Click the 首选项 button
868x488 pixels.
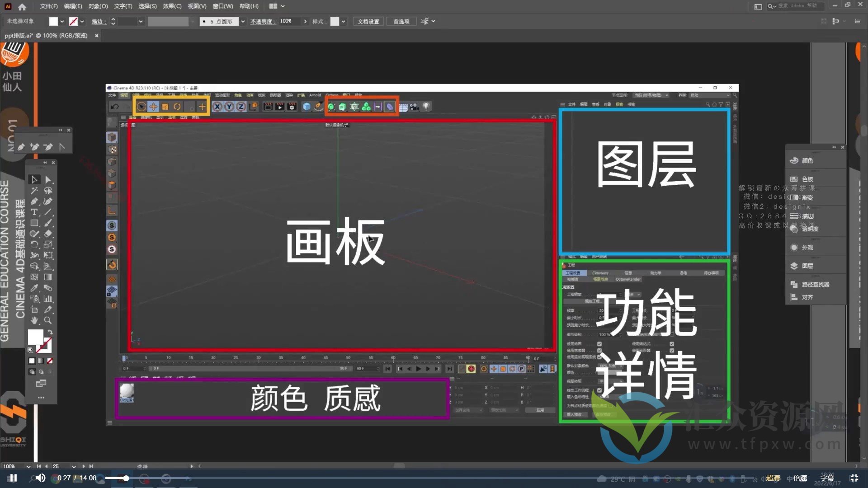coord(401,21)
